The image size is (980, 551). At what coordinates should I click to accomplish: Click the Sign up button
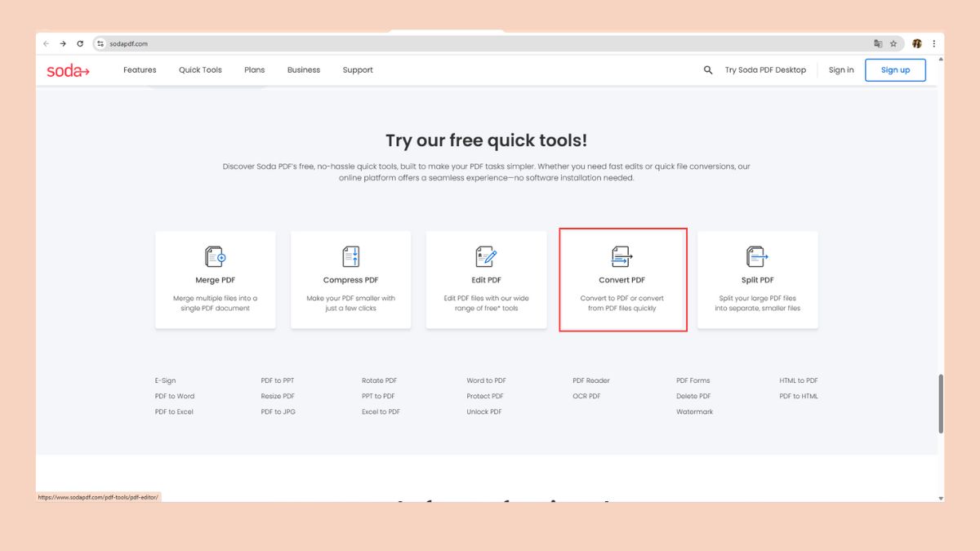click(x=895, y=70)
